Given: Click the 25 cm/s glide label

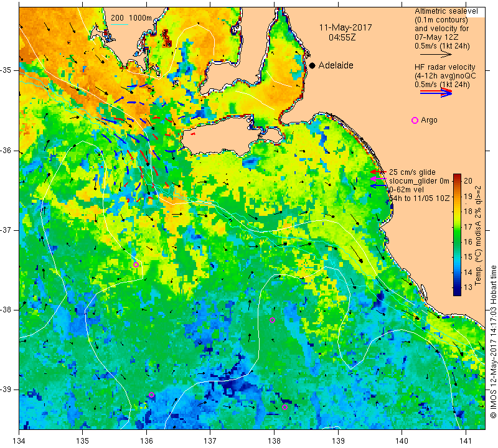Looking at the screenshot, I should tap(412, 172).
